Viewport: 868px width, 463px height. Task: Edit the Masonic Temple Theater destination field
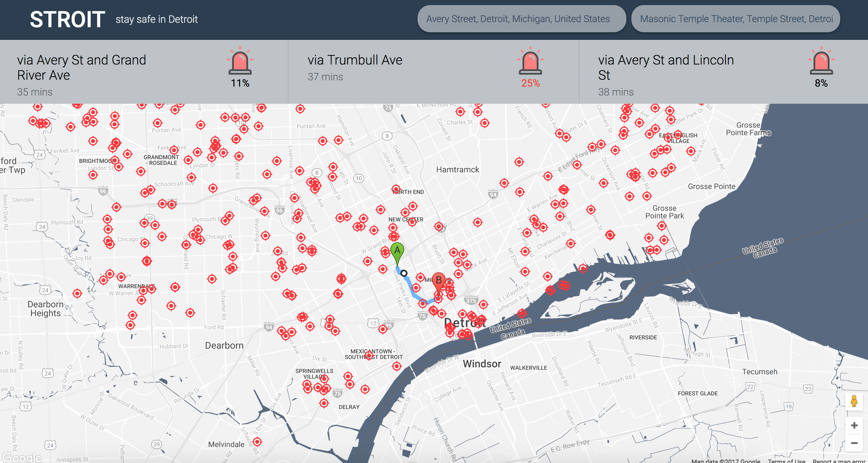(735, 19)
